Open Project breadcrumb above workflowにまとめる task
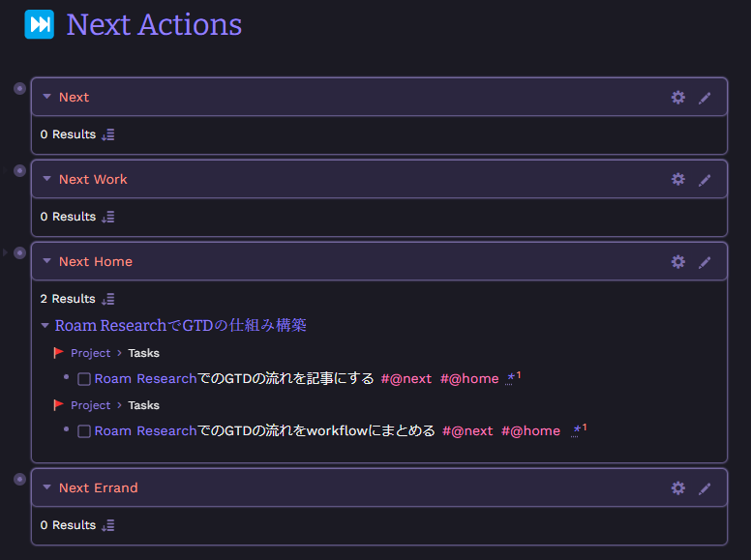The width and height of the screenshot is (751, 560). (91, 405)
